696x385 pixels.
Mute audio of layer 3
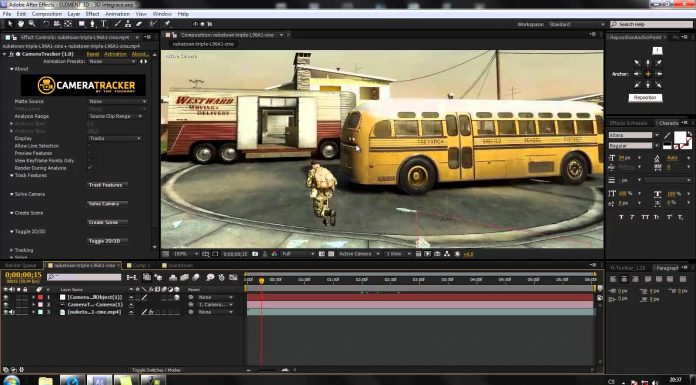click(12, 312)
